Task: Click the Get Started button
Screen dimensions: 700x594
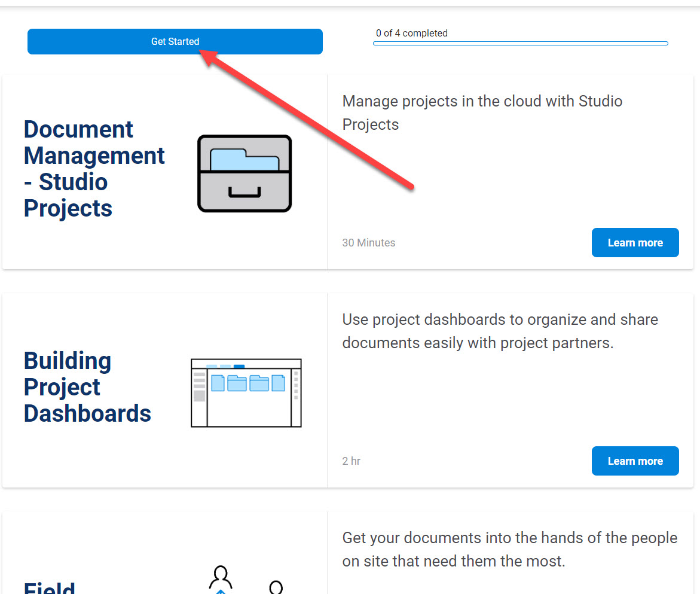Action: point(175,41)
